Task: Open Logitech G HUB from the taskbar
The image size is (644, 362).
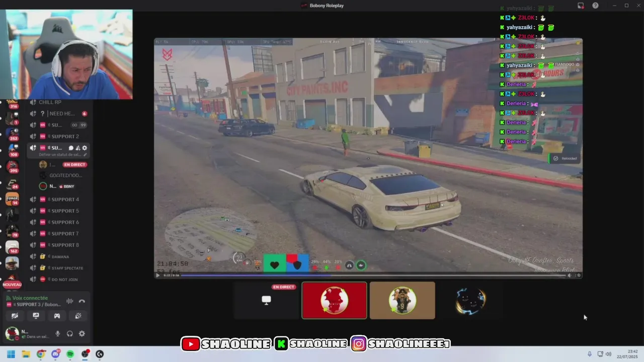Action: coord(100,354)
